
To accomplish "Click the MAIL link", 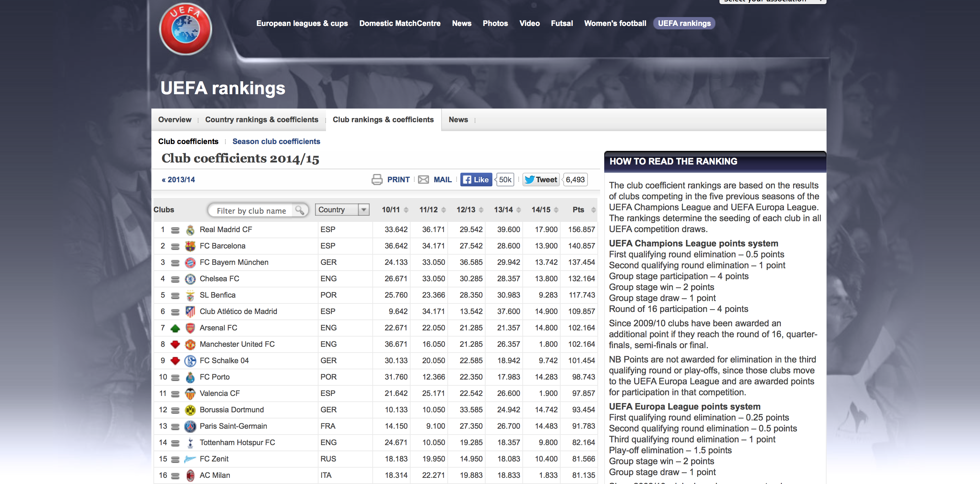I will click(443, 180).
